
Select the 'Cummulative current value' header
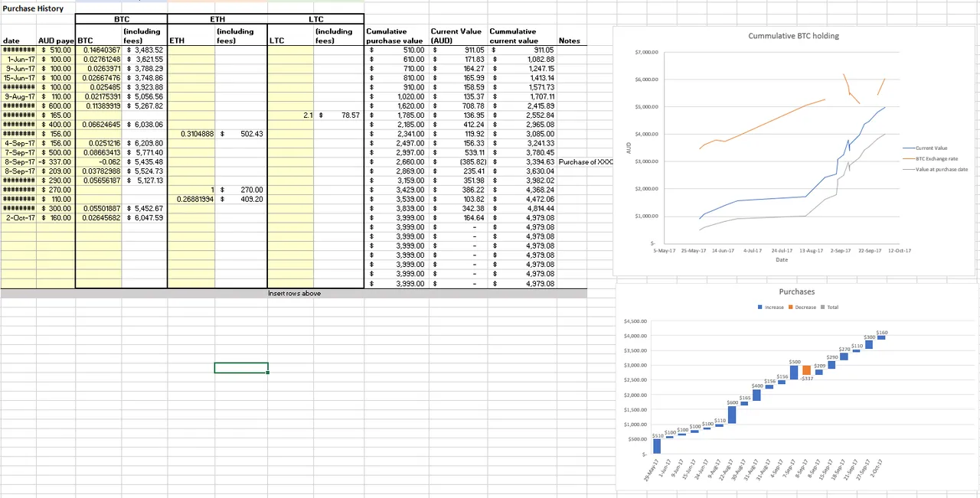[x=522, y=36]
